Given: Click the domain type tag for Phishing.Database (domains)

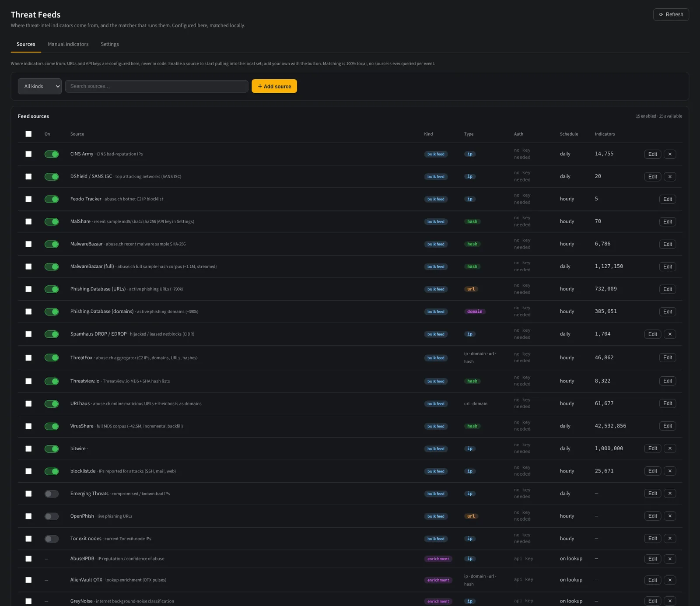Looking at the screenshot, I should point(475,312).
